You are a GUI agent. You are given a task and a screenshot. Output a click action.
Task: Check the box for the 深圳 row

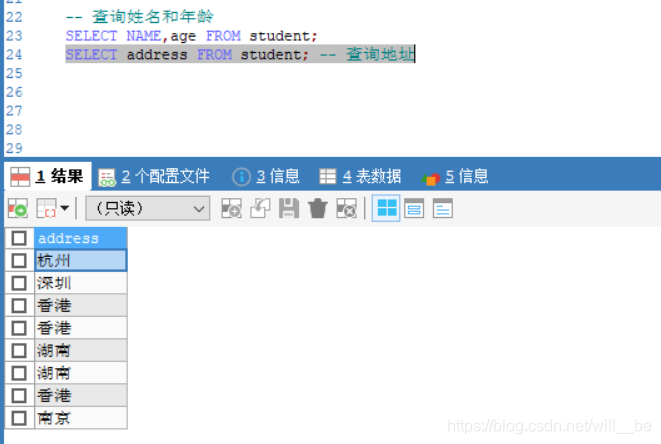(19, 283)
